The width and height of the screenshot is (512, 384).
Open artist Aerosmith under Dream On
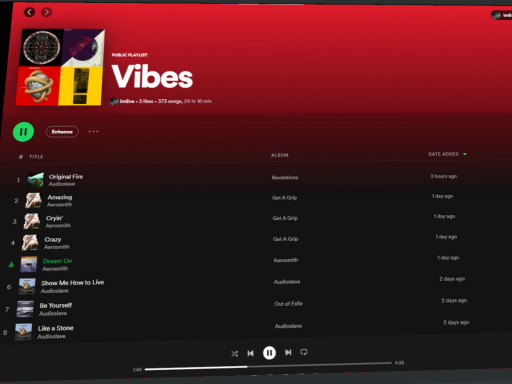[55, 269]
